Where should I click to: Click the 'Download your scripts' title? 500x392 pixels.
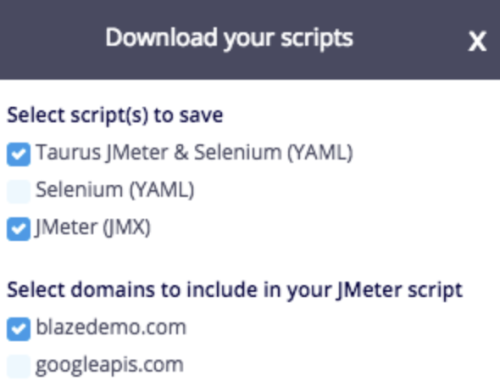point(229,38)
